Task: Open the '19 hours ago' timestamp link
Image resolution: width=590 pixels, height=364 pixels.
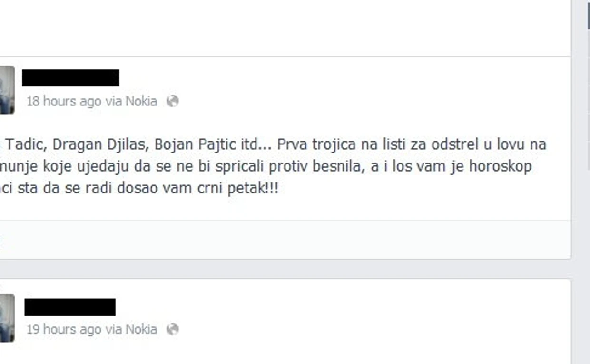Action: tap(64, 329)
